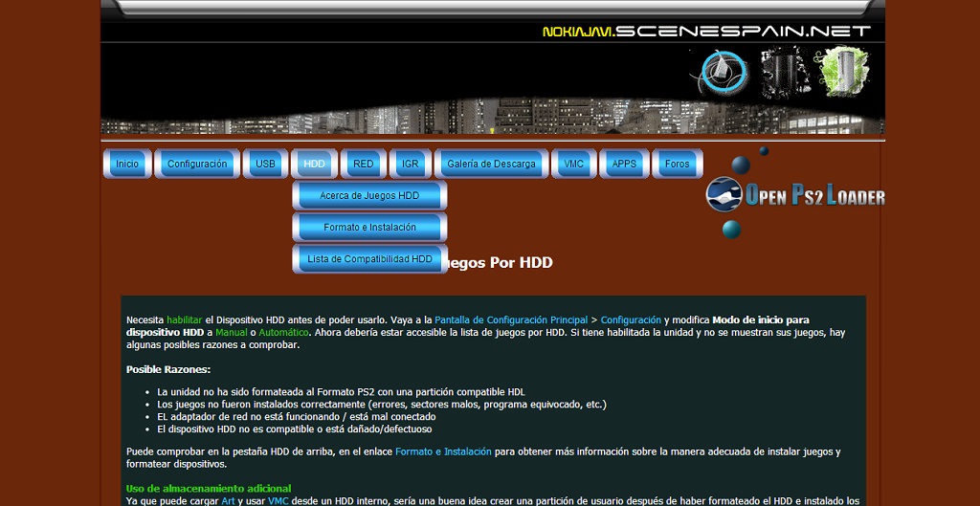Click the blue ring logo icon in header
Image resolution: width=980 pixels, height=506 pixels.
pos(724,73)
